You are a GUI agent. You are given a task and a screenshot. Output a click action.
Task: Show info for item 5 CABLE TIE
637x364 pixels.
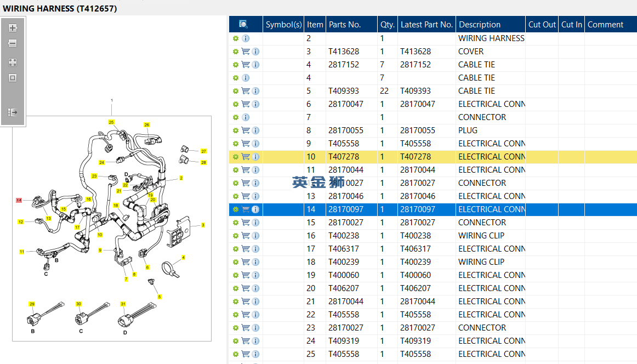(255, 91)
